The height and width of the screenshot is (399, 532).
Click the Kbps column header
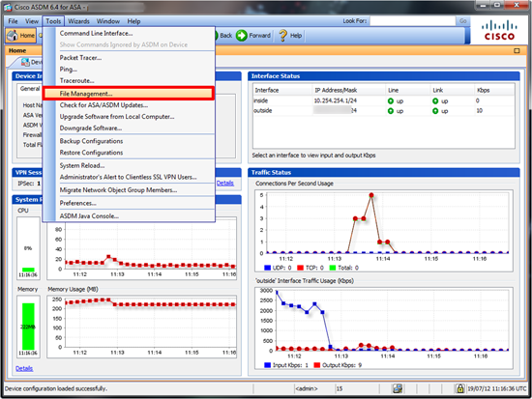[x=494, y=90]
